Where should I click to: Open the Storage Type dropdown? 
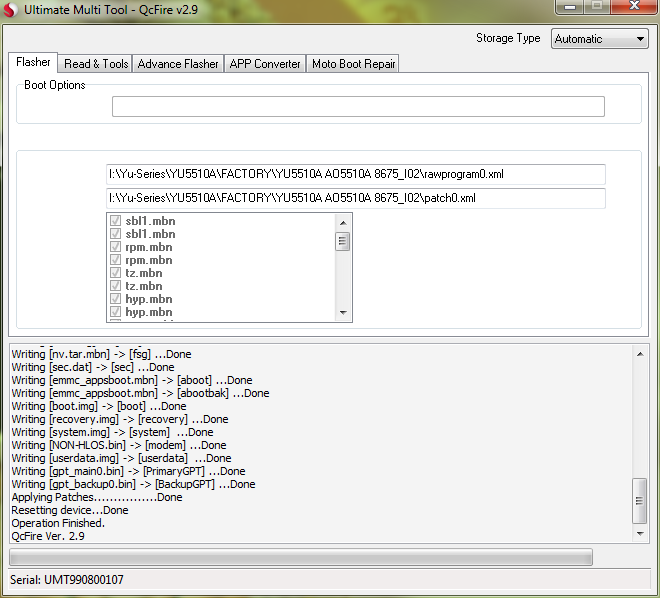(599, 39)
